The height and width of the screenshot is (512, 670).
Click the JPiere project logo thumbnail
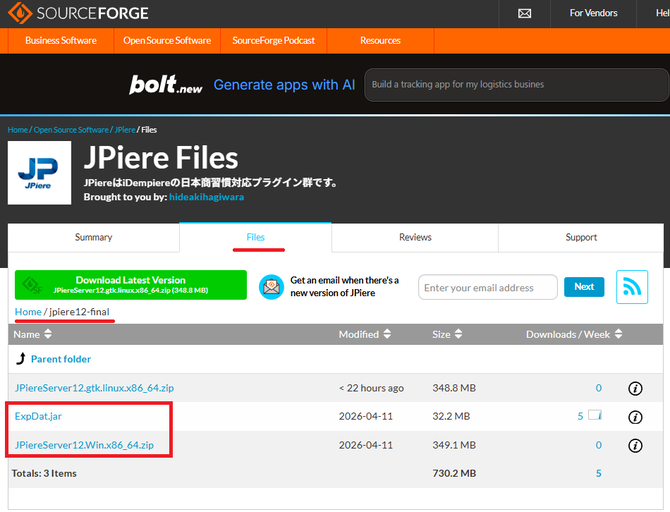[39, 173]
